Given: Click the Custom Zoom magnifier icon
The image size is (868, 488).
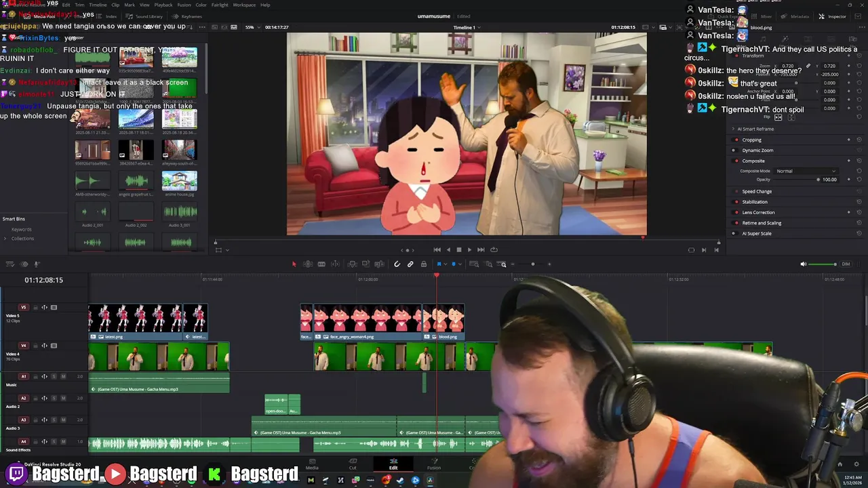Looking at the screenshot, I should tap(502, 264).
